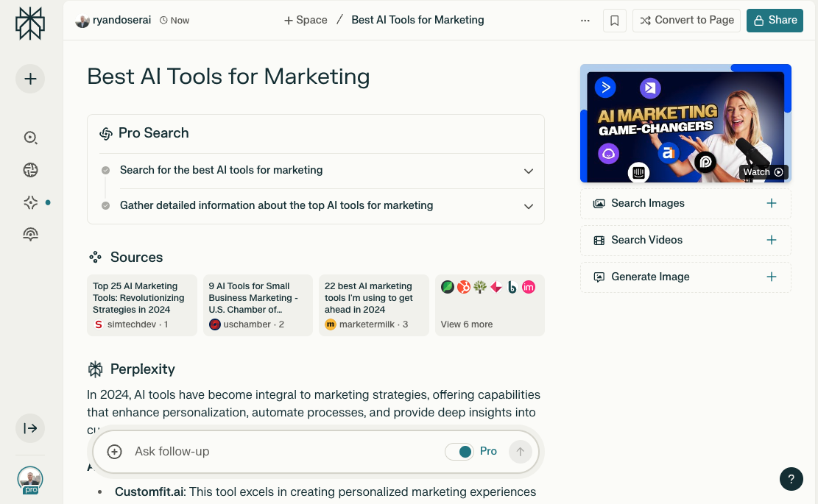Open the three-dot thread options menu
Viewport: 818px width, 504px height.
pyautogui.click(x=585, y=20)
